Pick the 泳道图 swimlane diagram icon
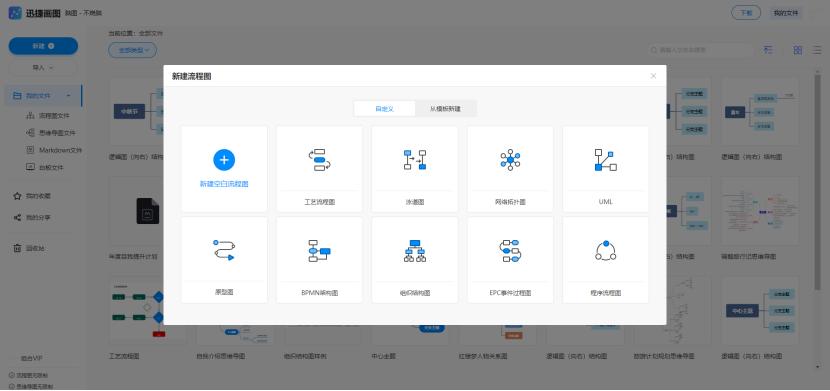This screenshot has width=830, height=391. click(414, 160)
